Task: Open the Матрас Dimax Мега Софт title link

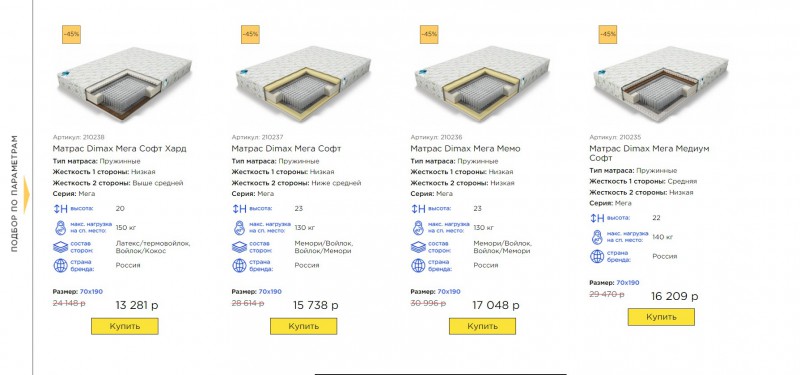Action: coord(286,148)
